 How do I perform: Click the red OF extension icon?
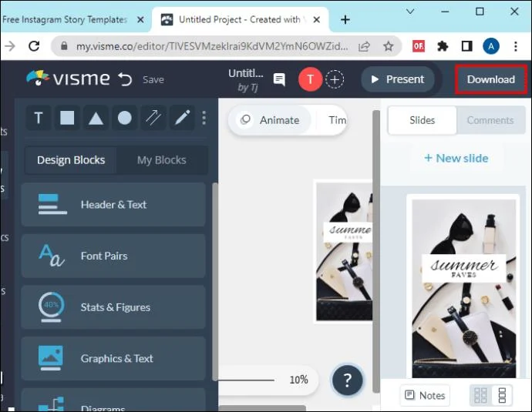click(x=419, y=46)
